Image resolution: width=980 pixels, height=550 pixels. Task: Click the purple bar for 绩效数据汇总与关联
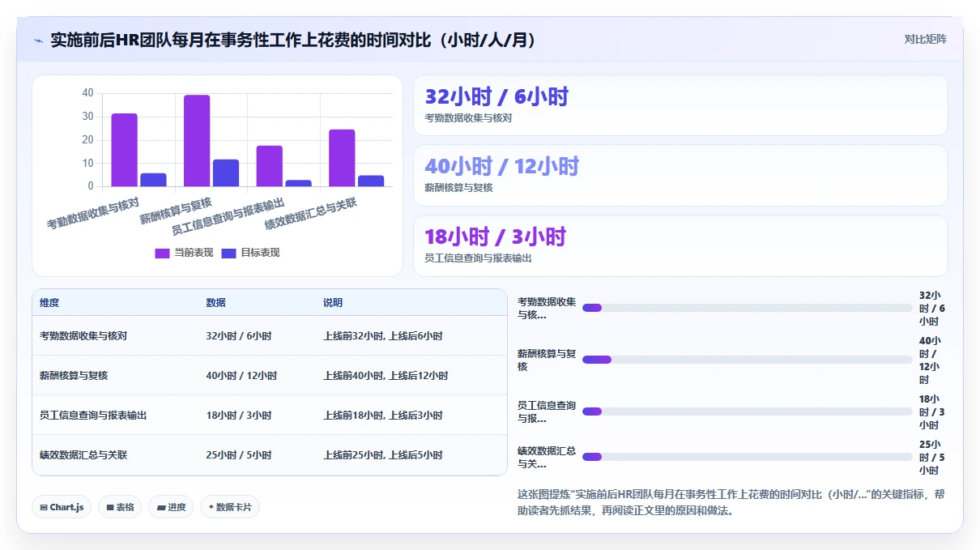pos(342,158)
